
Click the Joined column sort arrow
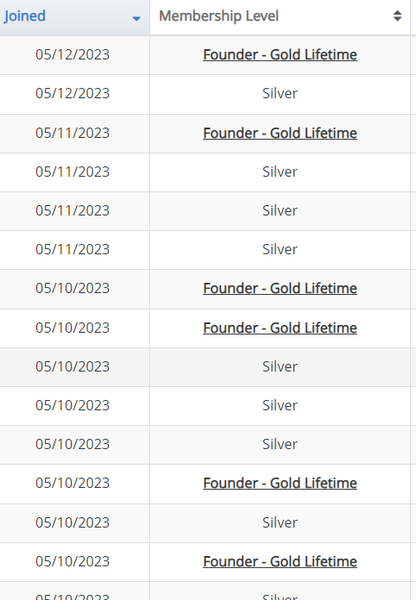coord(136,18)
